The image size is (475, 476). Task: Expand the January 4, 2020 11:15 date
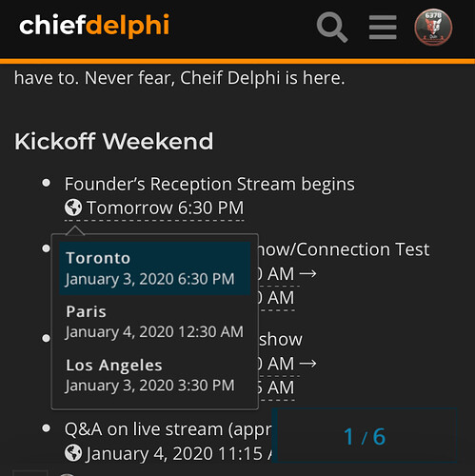click(x=168, y=453)
